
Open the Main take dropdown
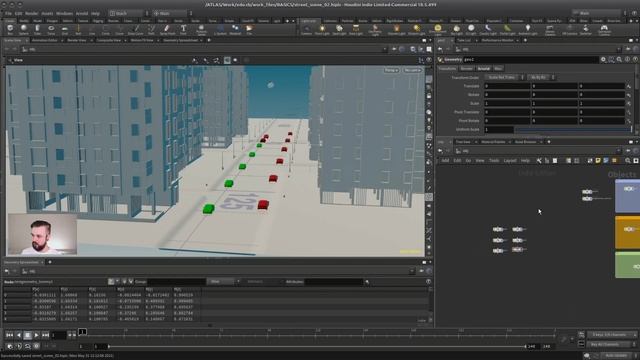[171, 13]
